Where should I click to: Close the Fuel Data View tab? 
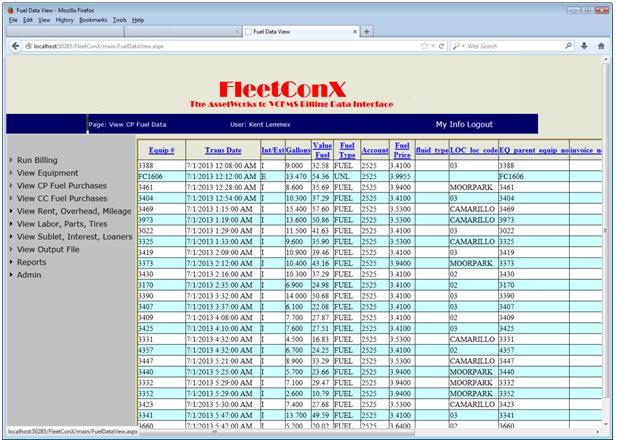click(355, 32)
